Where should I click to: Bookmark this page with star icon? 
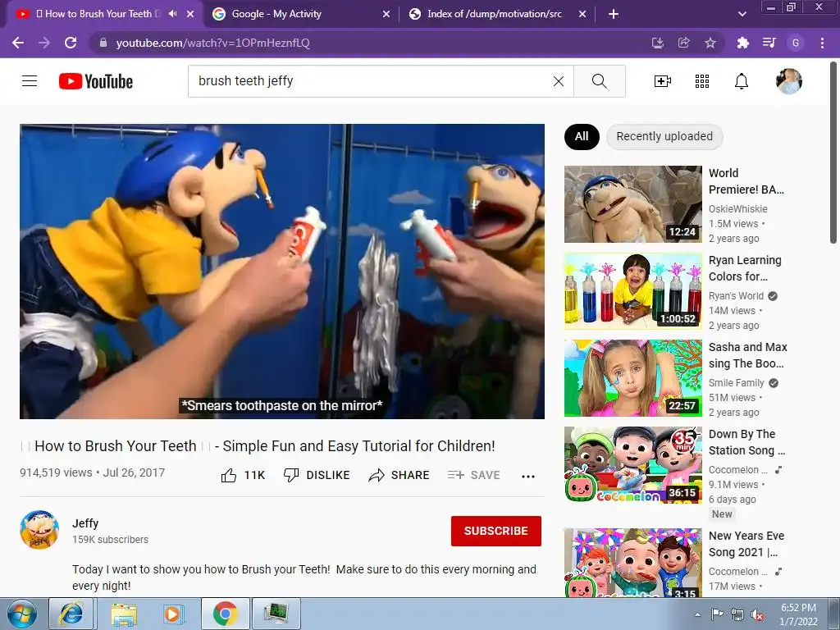710,43
